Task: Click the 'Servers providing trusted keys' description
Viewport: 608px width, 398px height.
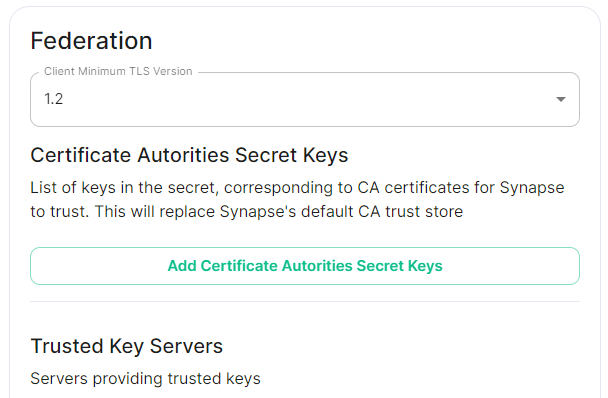Action: click(145, 379)
